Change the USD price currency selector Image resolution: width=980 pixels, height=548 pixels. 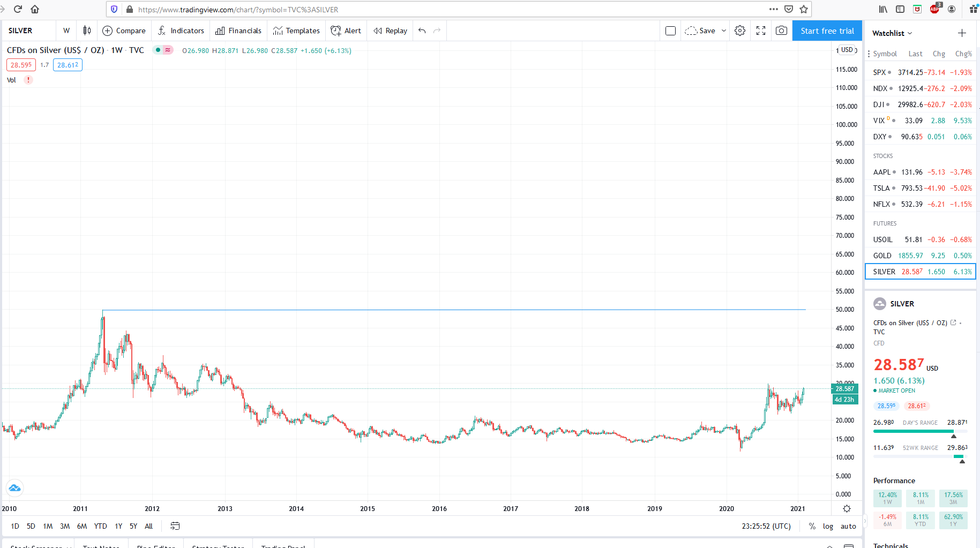tap(847, 50)
